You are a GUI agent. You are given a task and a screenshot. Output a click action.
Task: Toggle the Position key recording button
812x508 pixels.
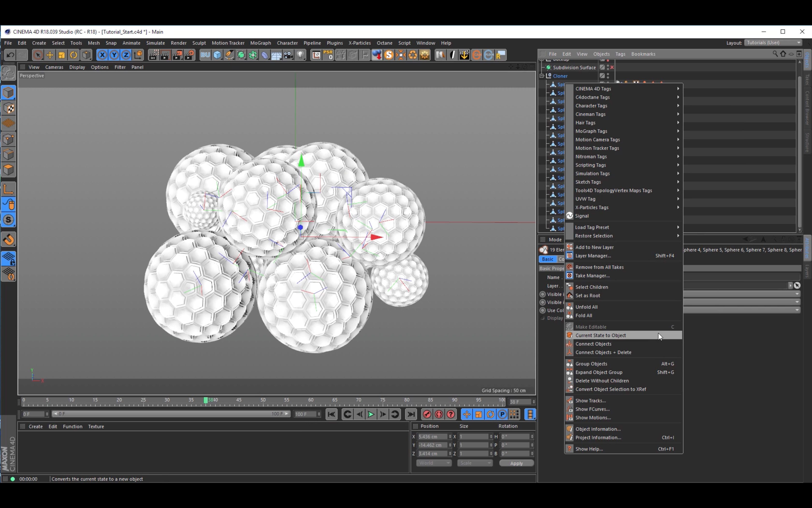467,414
